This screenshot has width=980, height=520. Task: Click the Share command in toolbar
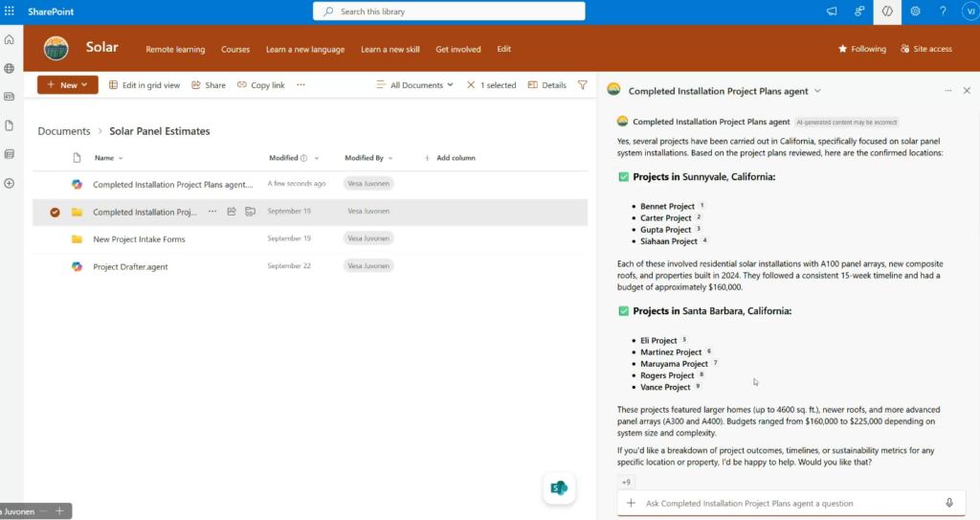[209, 85]
